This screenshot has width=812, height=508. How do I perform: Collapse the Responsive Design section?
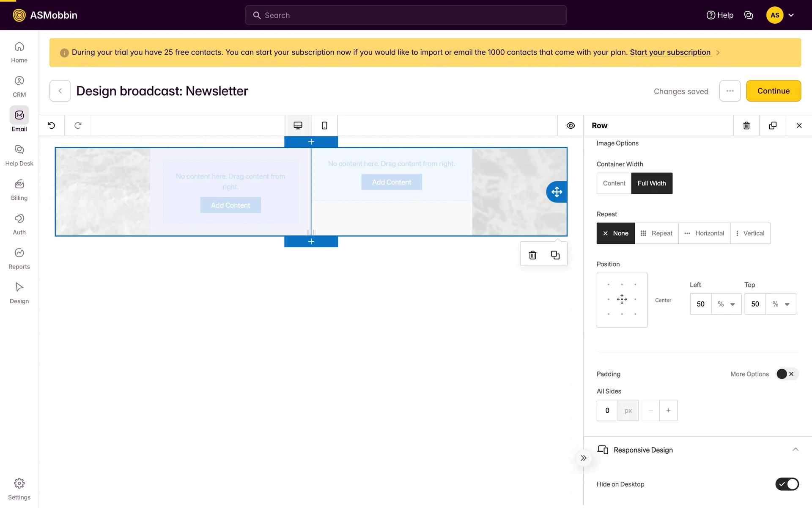click(x=795, y=450)
